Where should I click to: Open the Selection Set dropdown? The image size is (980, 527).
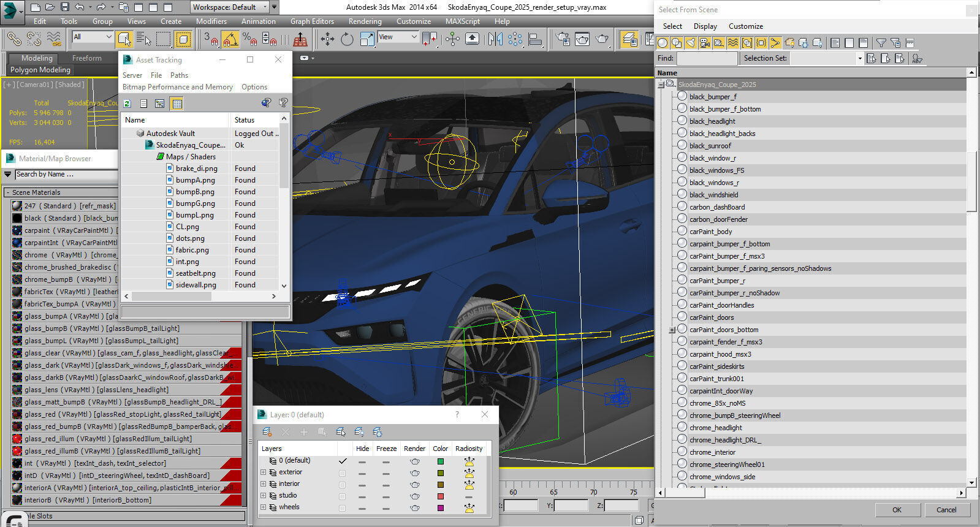pyautogui.click(x=860, y=58)
